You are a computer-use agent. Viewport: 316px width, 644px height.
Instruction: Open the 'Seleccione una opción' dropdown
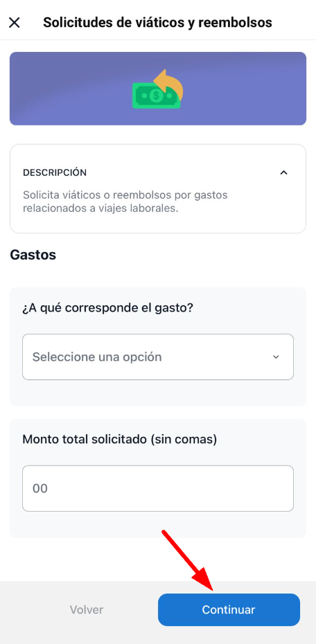(158, 357)
